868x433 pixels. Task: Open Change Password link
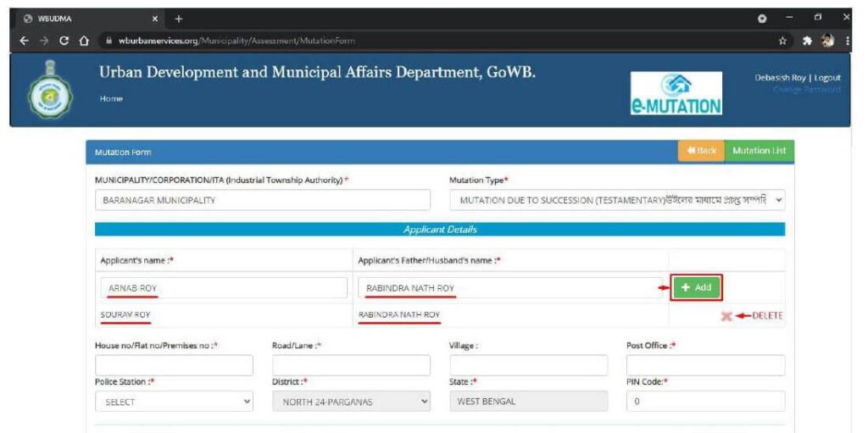(806, 90)
